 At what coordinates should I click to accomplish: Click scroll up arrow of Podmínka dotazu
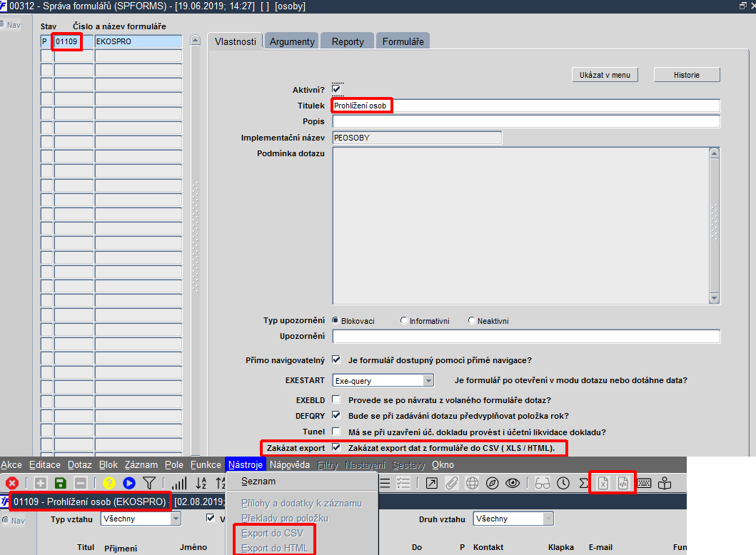click(x=715, y=153)
